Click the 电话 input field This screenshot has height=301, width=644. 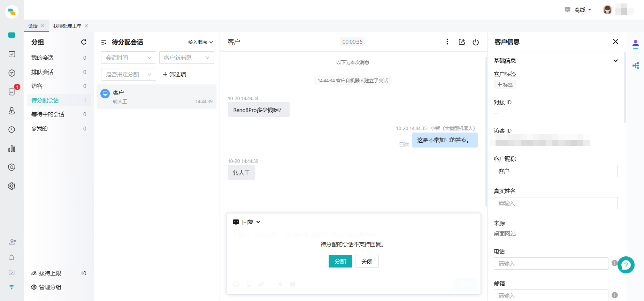(551, 263)
